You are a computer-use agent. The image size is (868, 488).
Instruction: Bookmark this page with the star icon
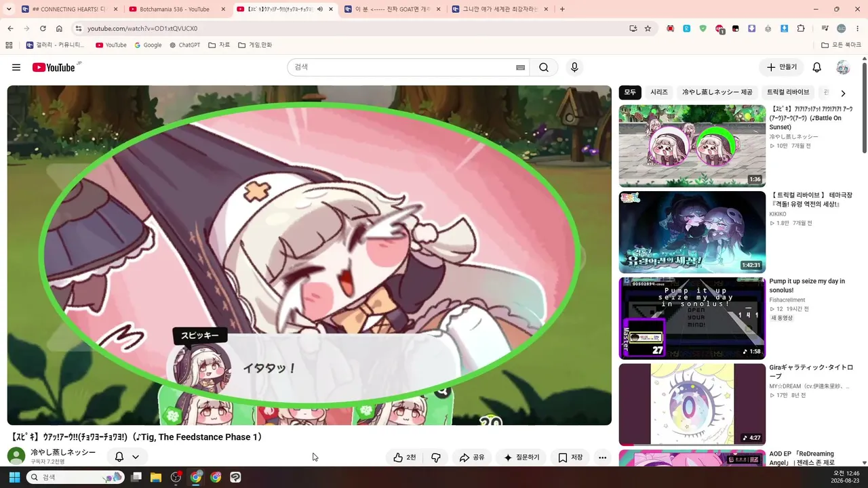coord(648,28)
